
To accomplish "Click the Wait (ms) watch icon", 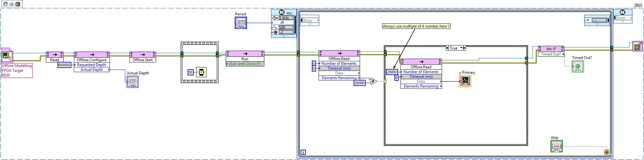I will 201,72.
